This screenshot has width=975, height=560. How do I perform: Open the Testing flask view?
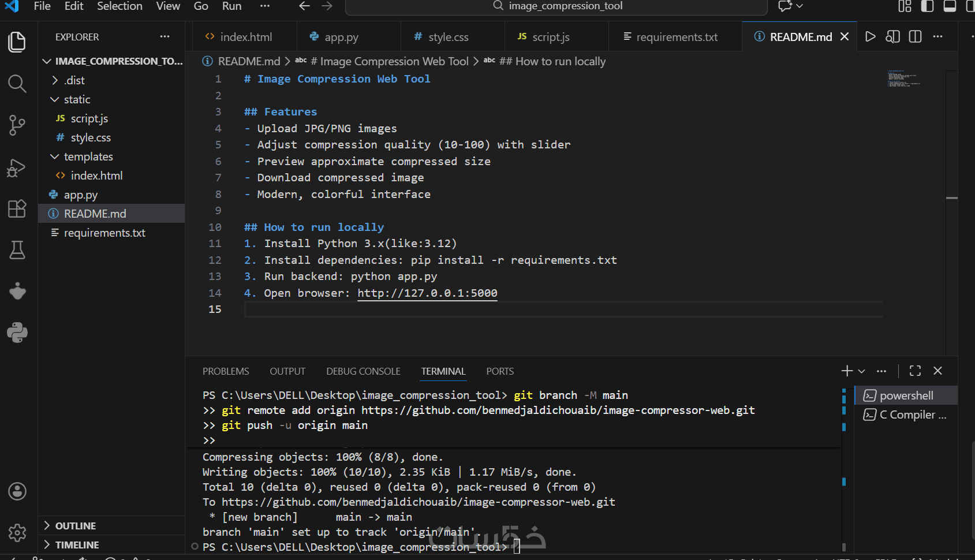(17, 250)
